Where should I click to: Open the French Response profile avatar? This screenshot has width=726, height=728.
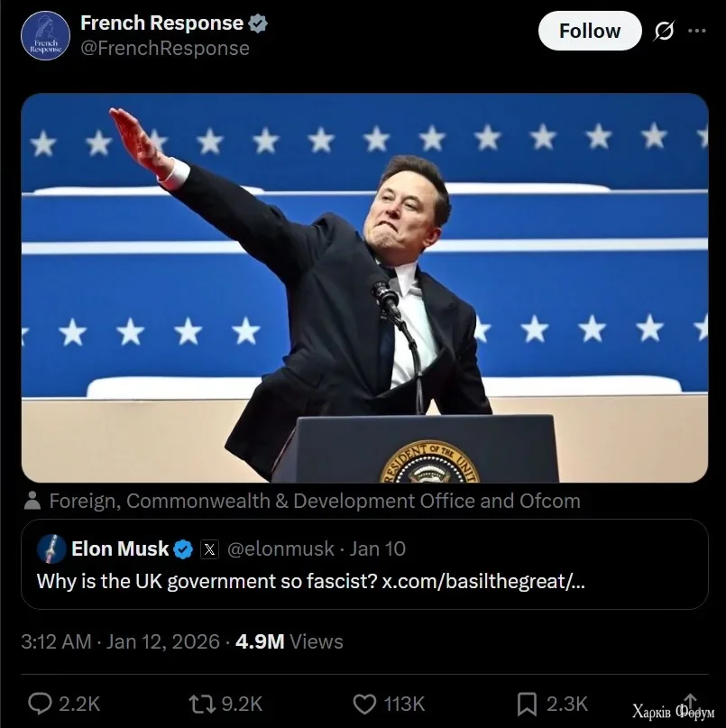tap(45, 36)
